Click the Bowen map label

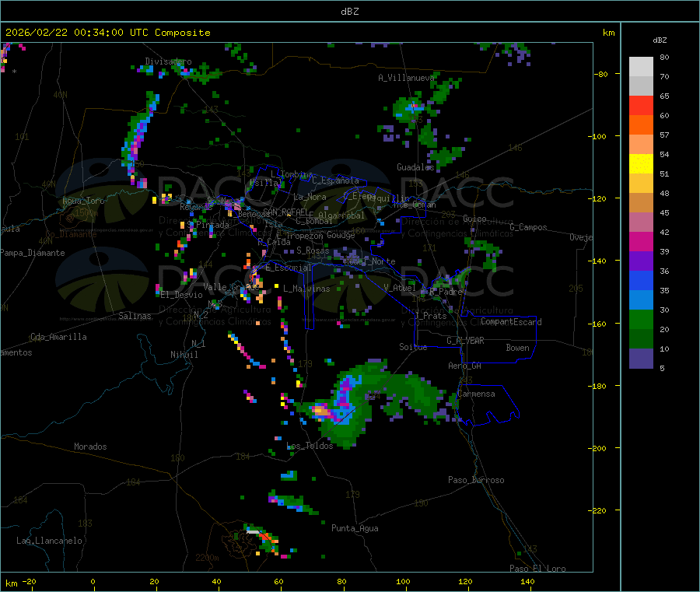coord(517,348)
